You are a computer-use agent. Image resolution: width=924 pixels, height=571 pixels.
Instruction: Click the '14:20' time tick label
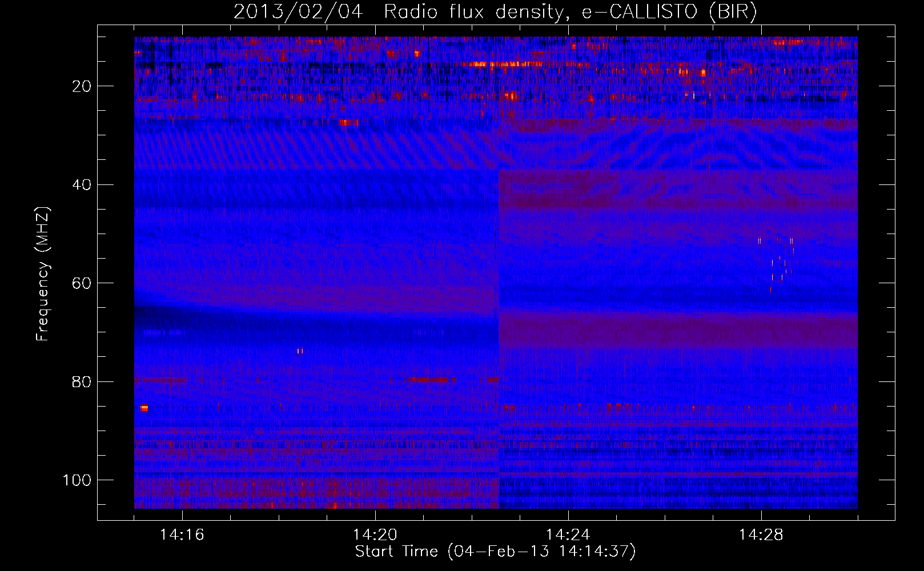click(x=375, y=535)
